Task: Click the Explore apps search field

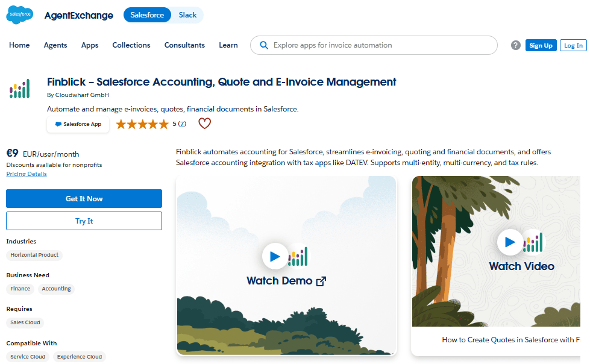Action: [374, 45]
